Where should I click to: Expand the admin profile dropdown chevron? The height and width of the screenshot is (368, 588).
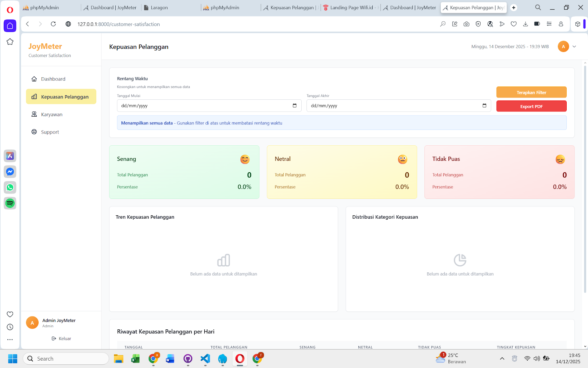click(574, 47)
